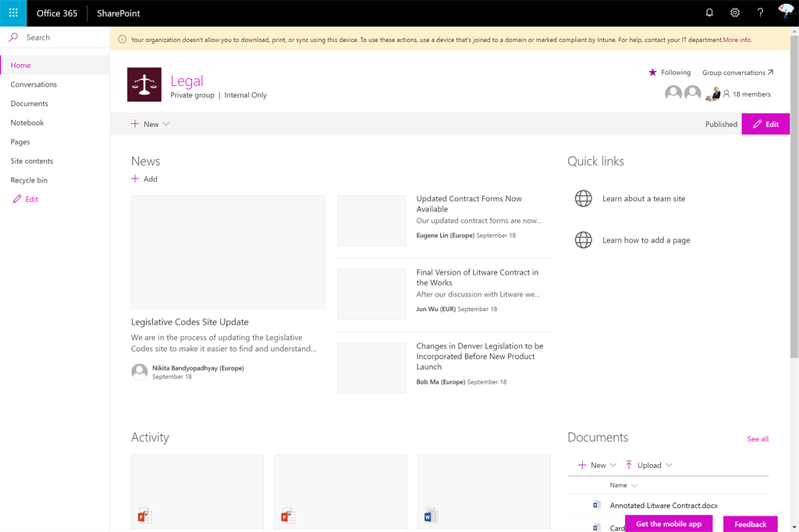Open the user profile picture
Viewport: 799px width, 532px height.
coord(786,12)
